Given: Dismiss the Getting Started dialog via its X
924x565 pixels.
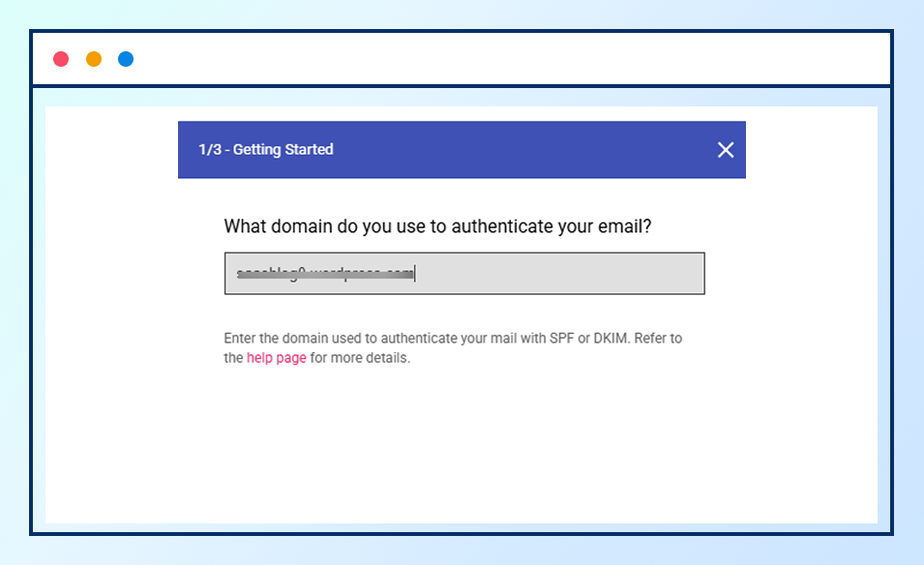Looking at the screenshot, I should click(x=726, y=150).
